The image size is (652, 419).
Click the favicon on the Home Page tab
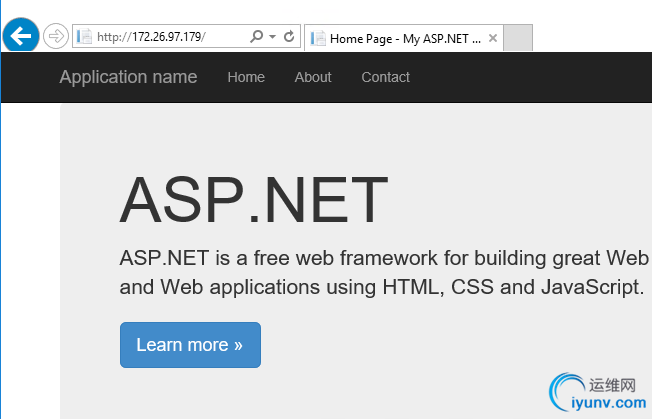pos(318,38)
